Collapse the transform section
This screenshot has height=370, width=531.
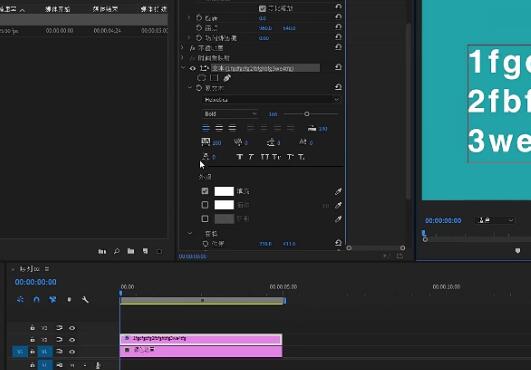[190, 234]
